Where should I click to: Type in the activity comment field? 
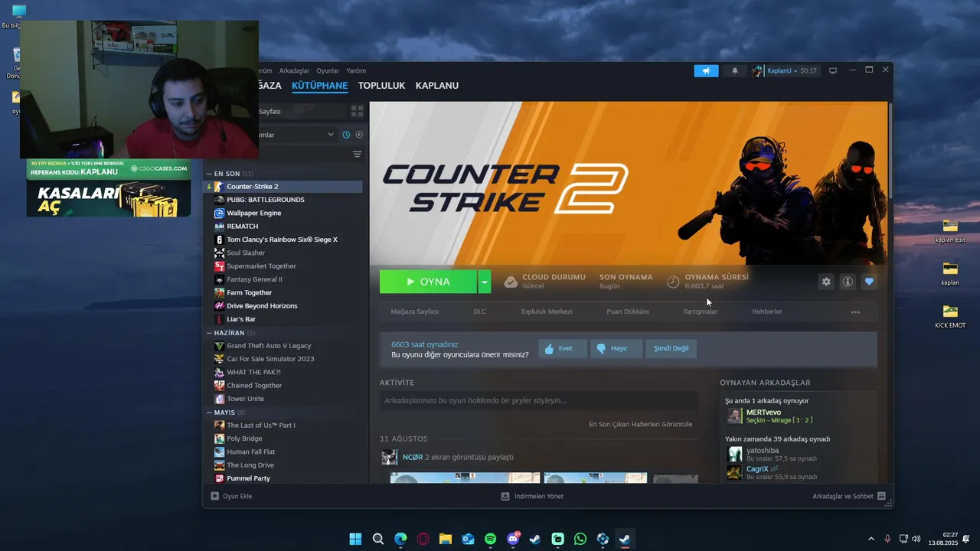point(539,400)
